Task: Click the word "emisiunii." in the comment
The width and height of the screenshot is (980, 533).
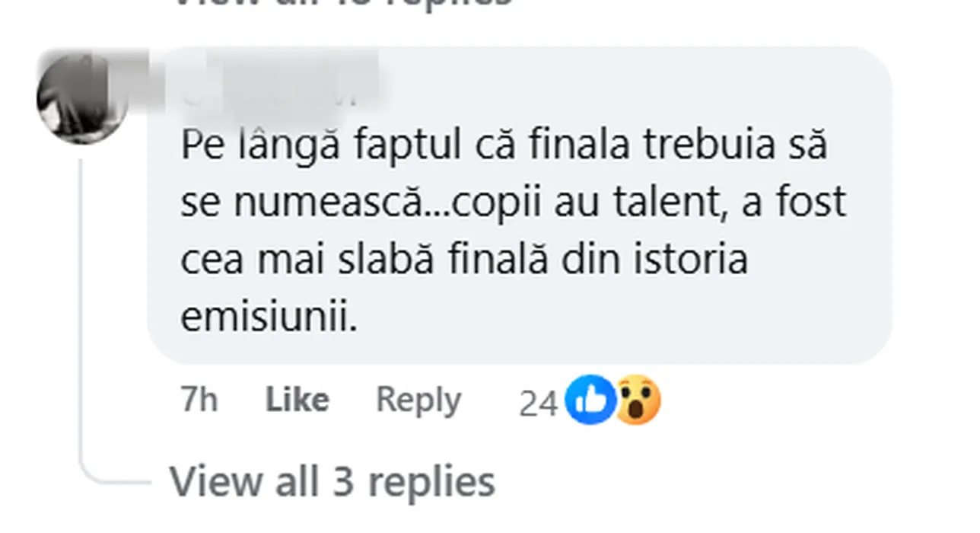Action: tap(269, 318)
